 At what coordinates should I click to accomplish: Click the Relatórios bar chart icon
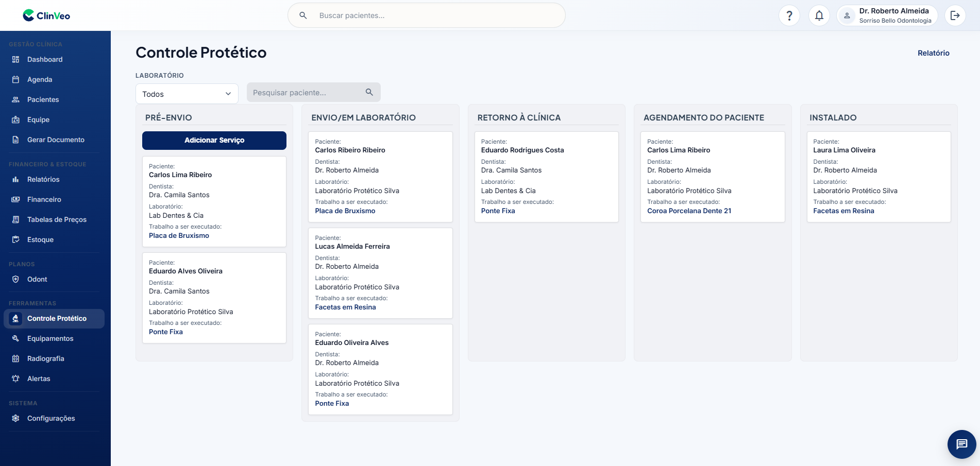[x=15, y=179]
